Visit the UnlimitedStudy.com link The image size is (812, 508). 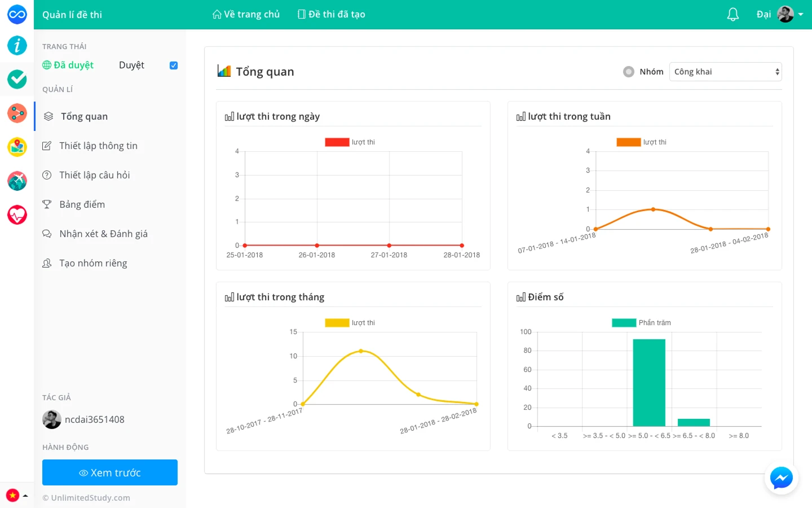coord(90,498)
